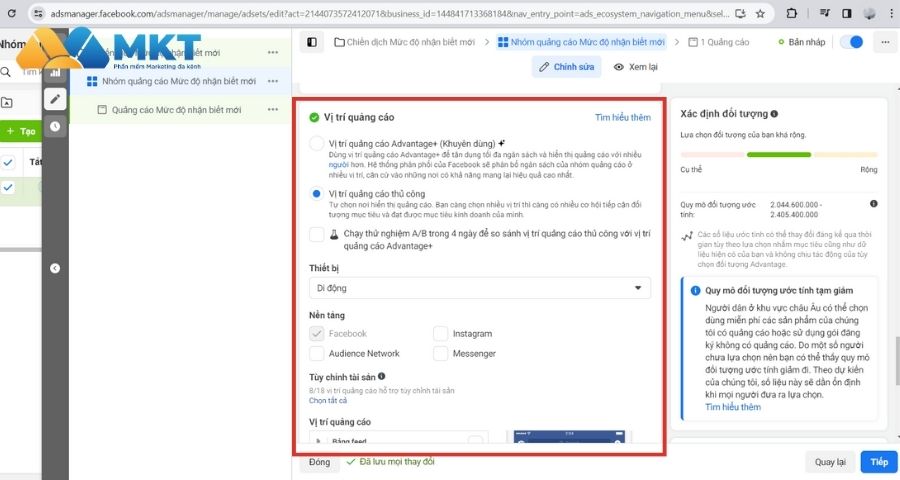
Task: Open the top-right three-dot more menu
Action: click(884, 42)
